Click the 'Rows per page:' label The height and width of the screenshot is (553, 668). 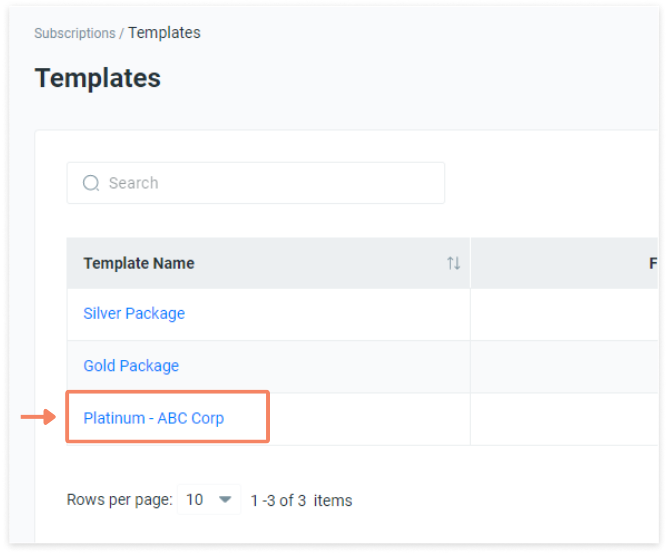coord(119,500)
